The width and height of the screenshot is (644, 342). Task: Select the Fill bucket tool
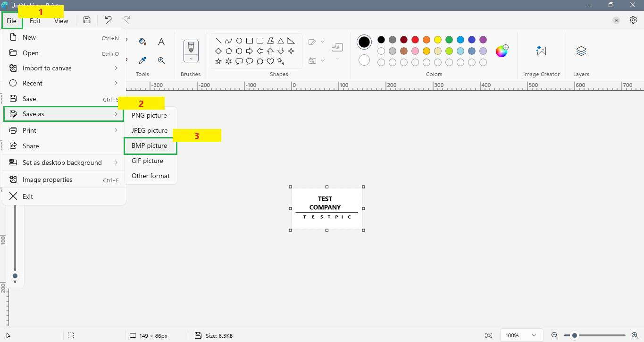coord(142,42)
